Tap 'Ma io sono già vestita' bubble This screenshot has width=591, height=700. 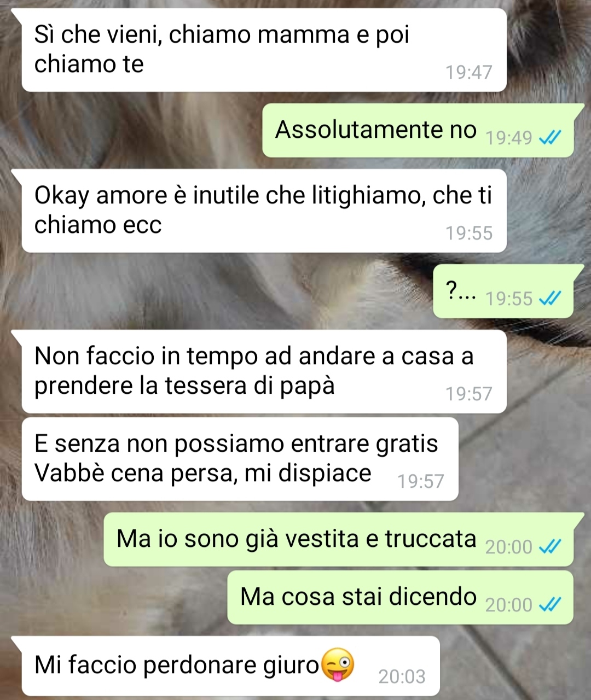click(339, 539)
